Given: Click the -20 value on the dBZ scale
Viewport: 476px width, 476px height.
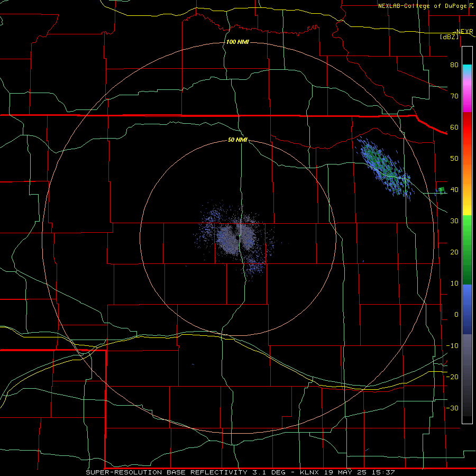Looking at the screenshot, I should click(452, 377).
